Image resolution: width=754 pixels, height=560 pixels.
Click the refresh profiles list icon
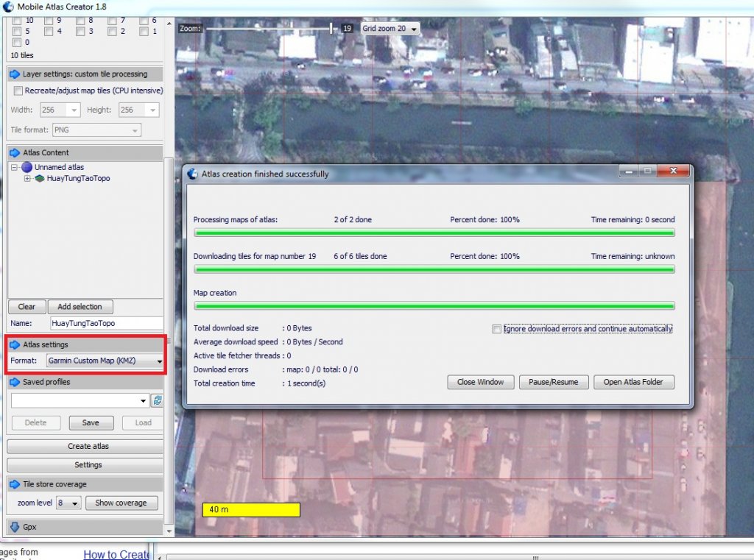click(158, 400)
